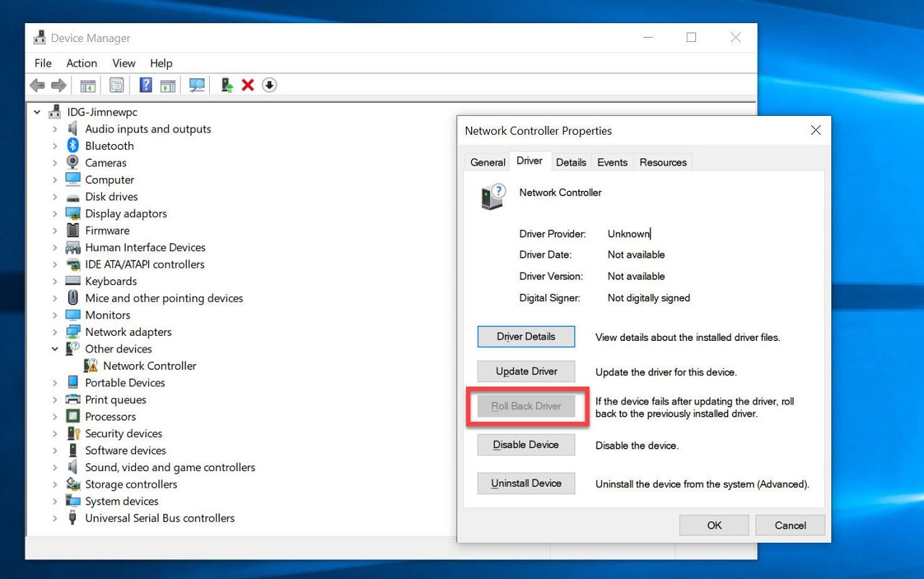Click the Update device driver toolbar icon
Image resolution: width=924 pixels, height=579 pixels.
click(227, 85)
